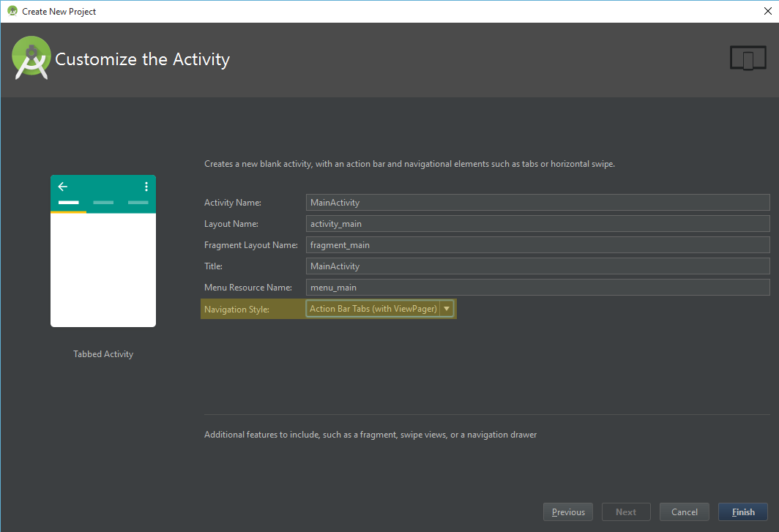Focus the Activity Name text field
The width and height of the screenshot is (779, 532).
tap(537, 203)
